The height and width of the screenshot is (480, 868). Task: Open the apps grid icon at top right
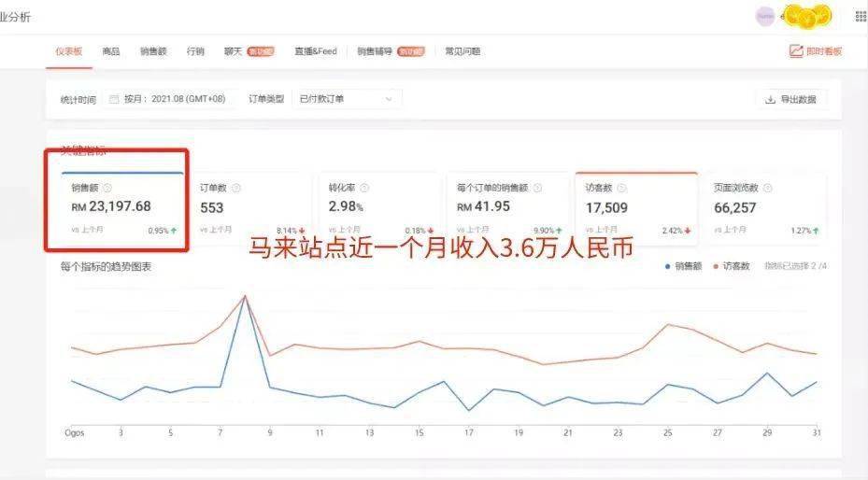(861, 17)
